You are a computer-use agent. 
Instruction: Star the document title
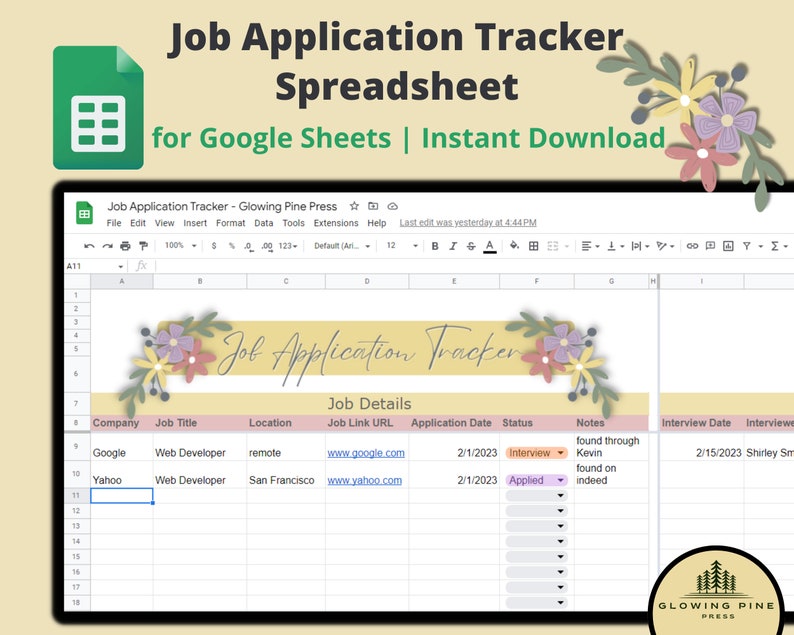pos(354,206)
